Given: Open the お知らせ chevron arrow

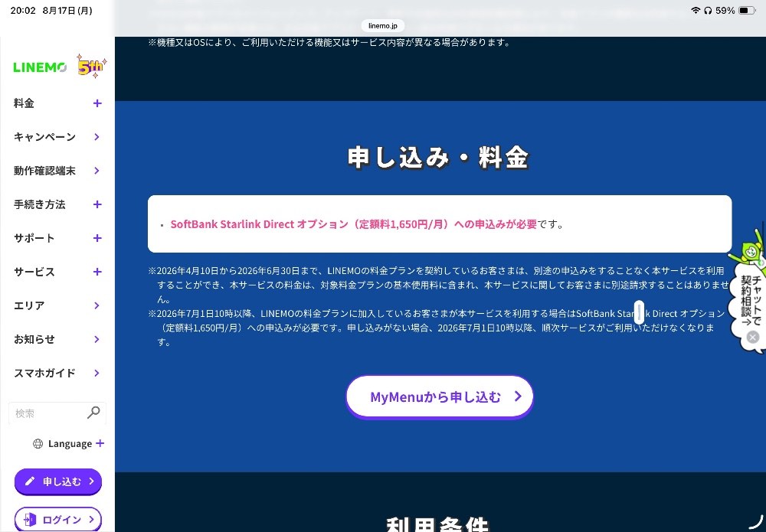Looking at the screenshot, I should click(97, 339).
